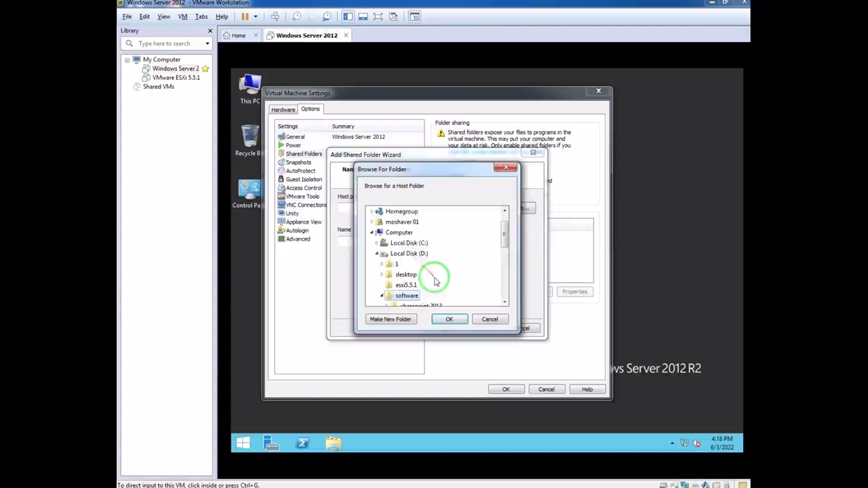This screenshot has width=868, height=488.
Task: Click the Unity mode toolbar icon
Action: [x=393, y=16]
